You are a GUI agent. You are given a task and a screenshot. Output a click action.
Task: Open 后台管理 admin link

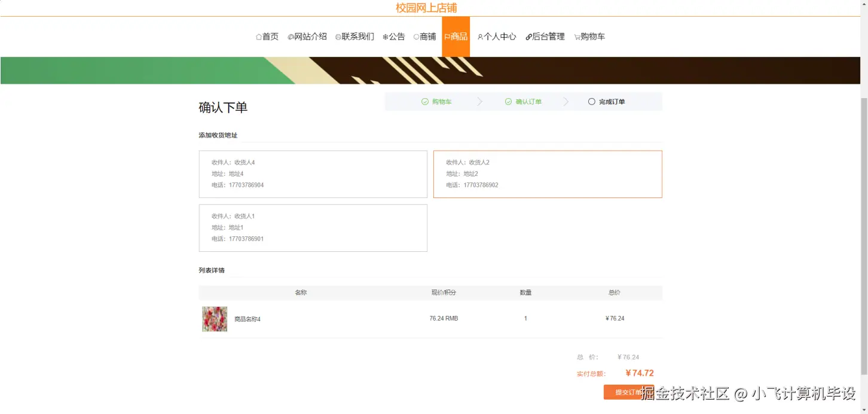[x=545, y=36]
